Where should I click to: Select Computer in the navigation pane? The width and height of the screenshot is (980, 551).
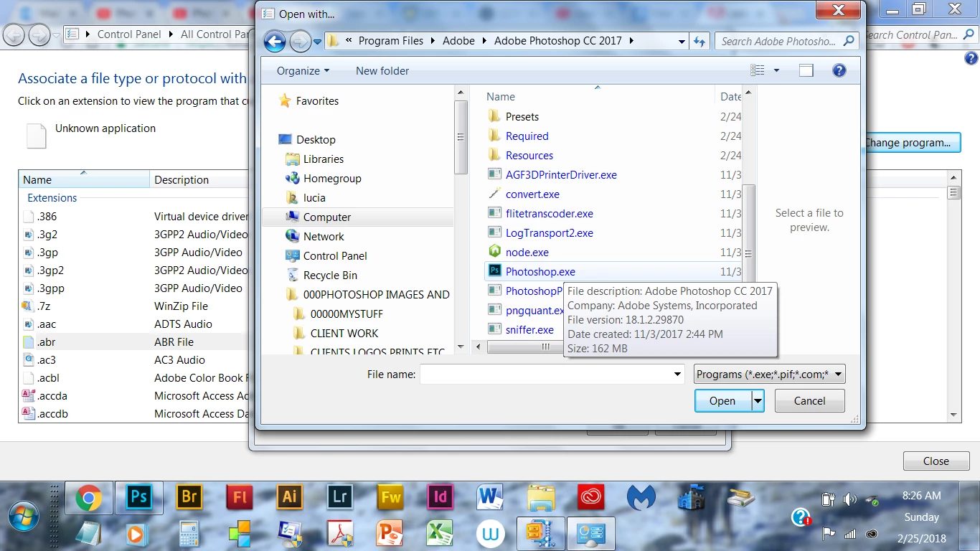(x=327, y=217)
